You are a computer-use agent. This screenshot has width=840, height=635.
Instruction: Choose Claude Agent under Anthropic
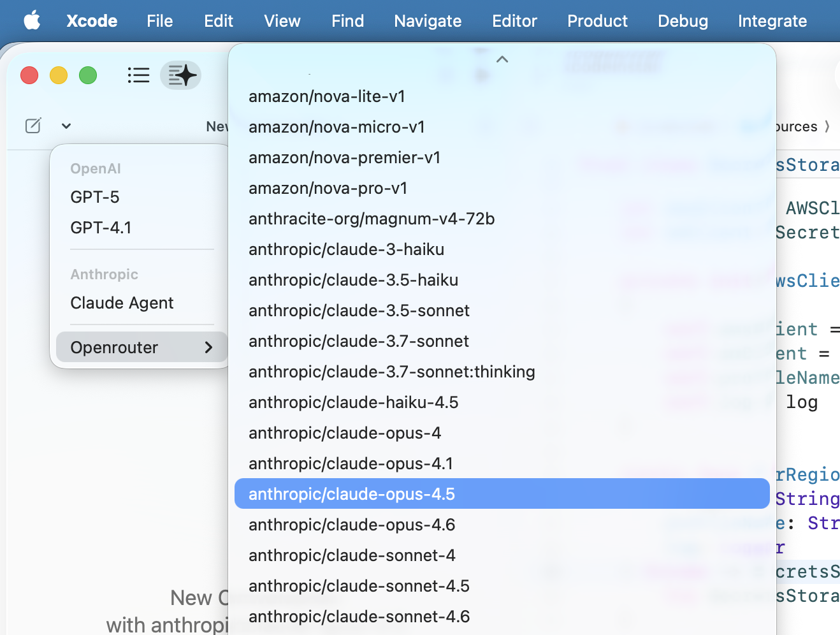(122, 303)
